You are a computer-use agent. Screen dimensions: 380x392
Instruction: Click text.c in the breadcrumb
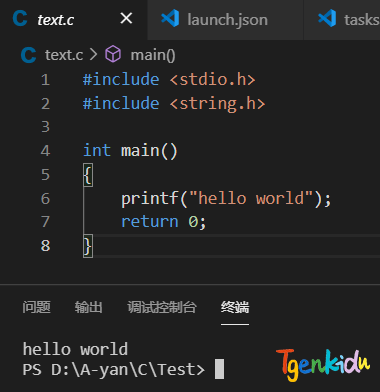click(64, 55)
